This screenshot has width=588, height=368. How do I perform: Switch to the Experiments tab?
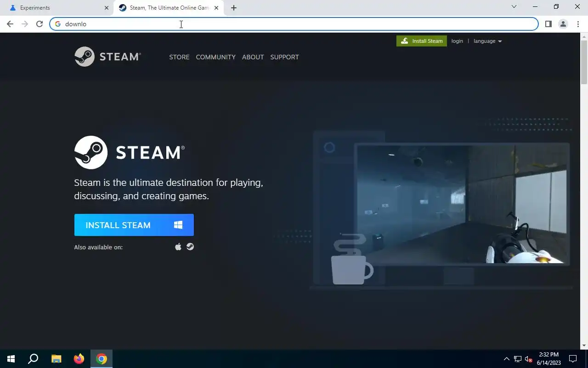pos(57,8)
